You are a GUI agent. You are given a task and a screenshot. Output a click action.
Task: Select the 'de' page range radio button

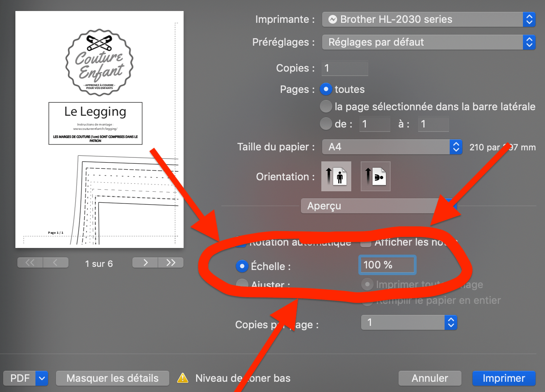[x=326, y=124]
